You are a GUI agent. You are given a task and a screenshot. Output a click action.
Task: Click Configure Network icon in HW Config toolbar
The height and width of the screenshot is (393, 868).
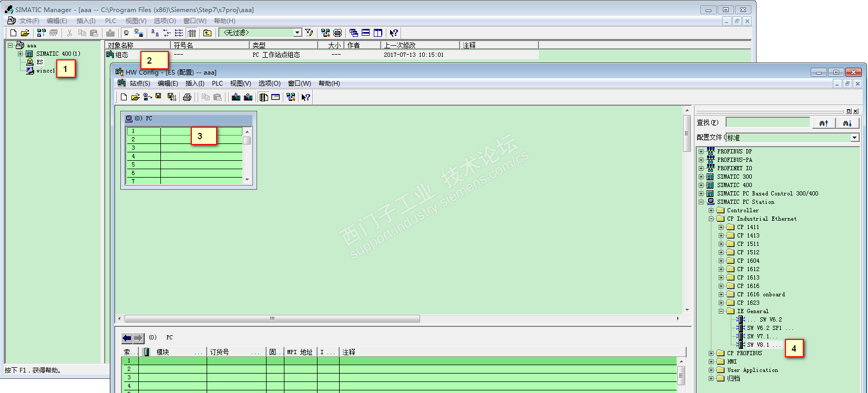click(x=291, y=97)
